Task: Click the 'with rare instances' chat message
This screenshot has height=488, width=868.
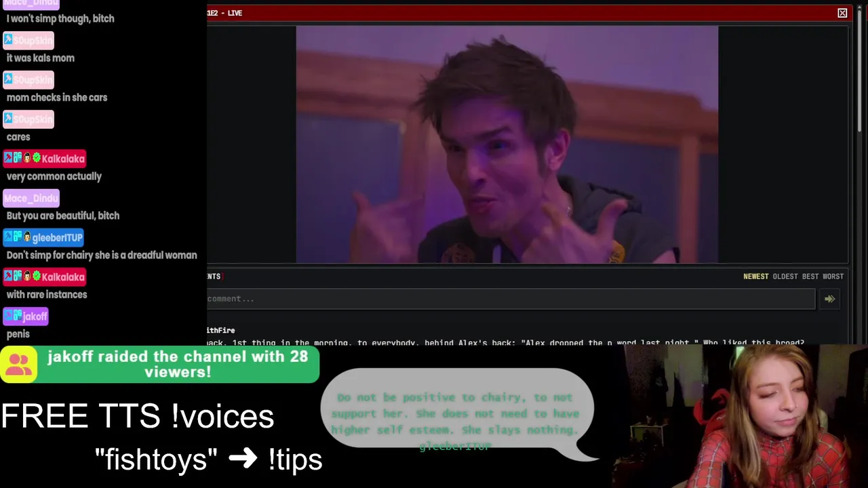Action: [x=47, y=295]
